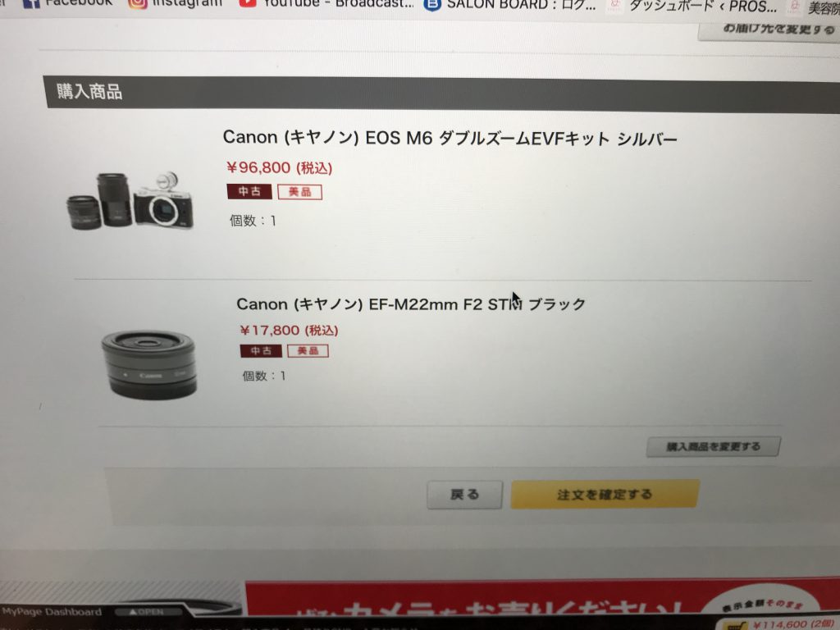840x630 pixels.
Task: Open the SALON BOARD bookmark
Action: click(x=509, y=5)
